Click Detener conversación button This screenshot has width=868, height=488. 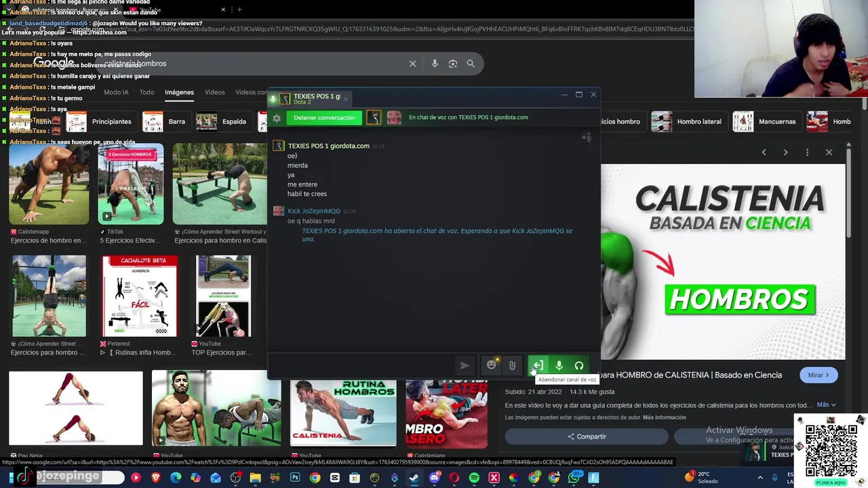[x=324, y=117]
